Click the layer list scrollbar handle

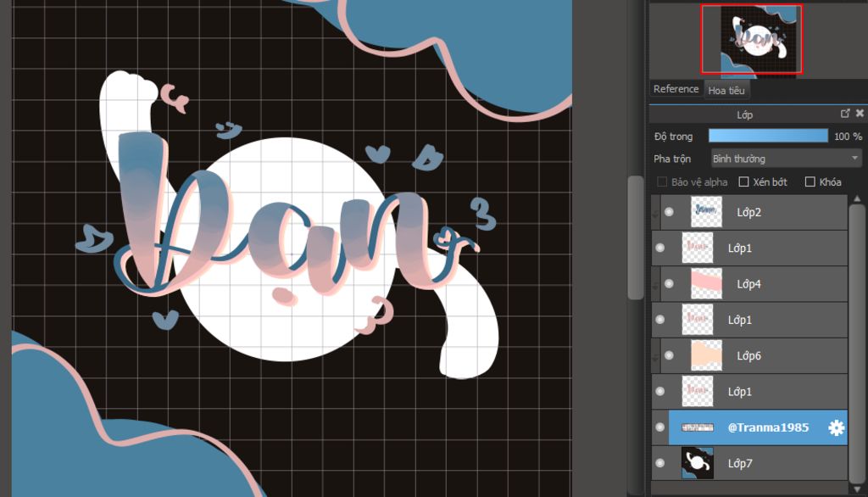click(x=857, y=343)
